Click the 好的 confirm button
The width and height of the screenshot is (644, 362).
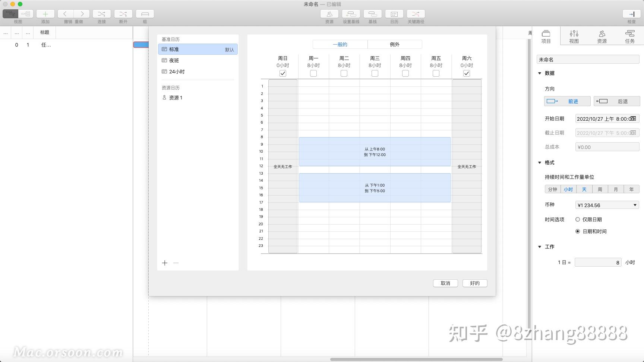tap(475, 283)
